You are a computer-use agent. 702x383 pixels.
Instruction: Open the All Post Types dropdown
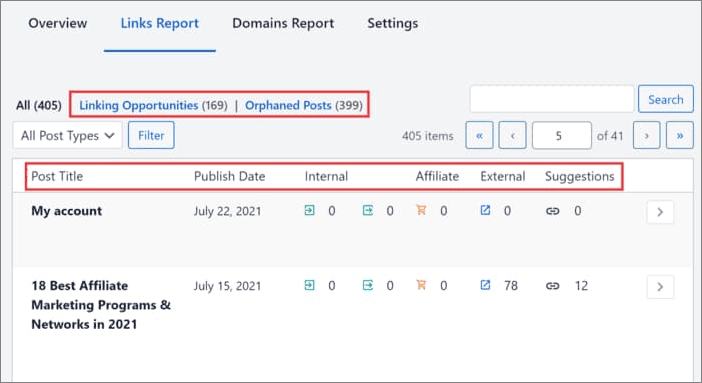pyautogui.click(x=68, y=135)
